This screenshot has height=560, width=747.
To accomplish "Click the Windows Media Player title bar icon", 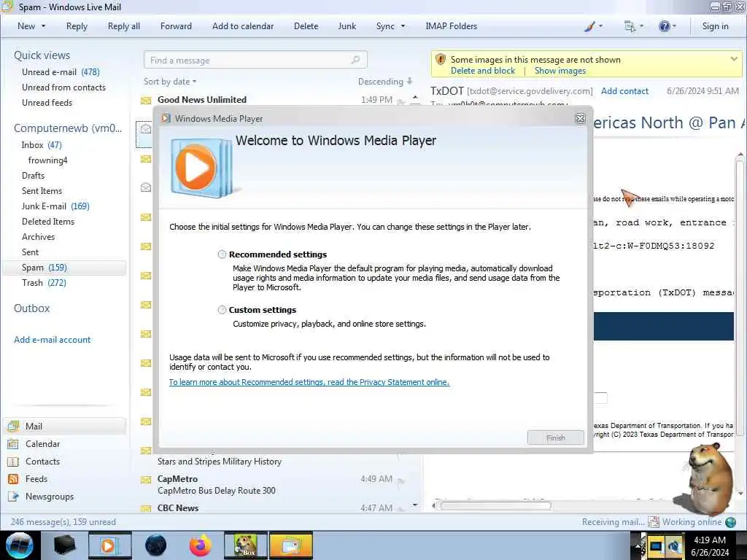I will point(166,118).
